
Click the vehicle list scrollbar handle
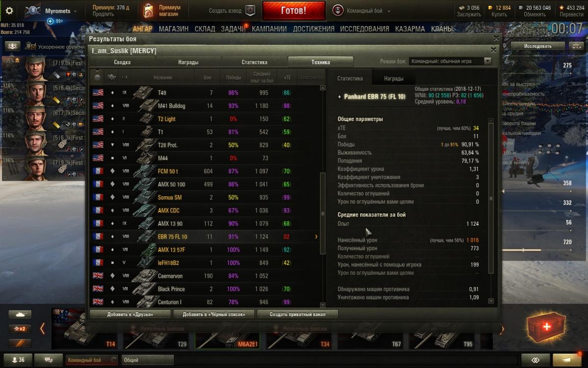(x=322, y=213)
